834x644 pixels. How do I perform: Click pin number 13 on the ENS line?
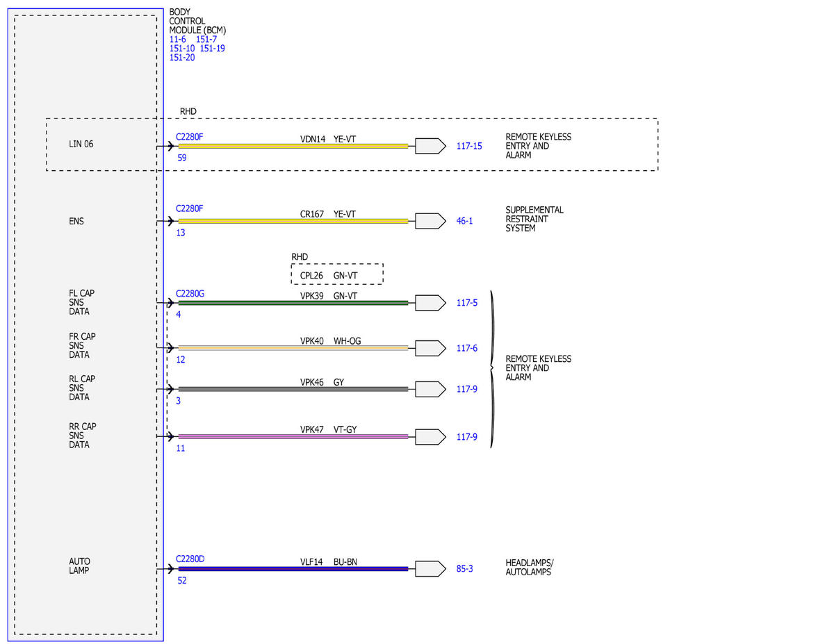coord(181,233)
